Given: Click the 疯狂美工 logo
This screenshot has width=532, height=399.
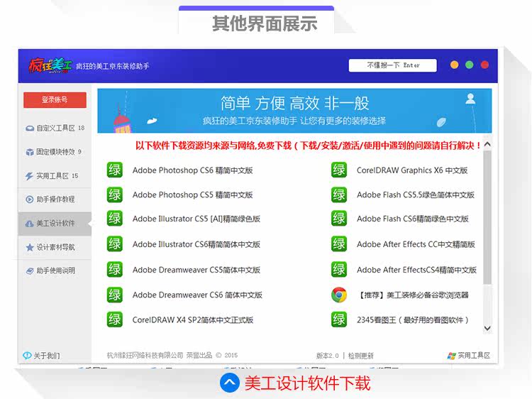Looking at the screenshot, I should [50, 65].
